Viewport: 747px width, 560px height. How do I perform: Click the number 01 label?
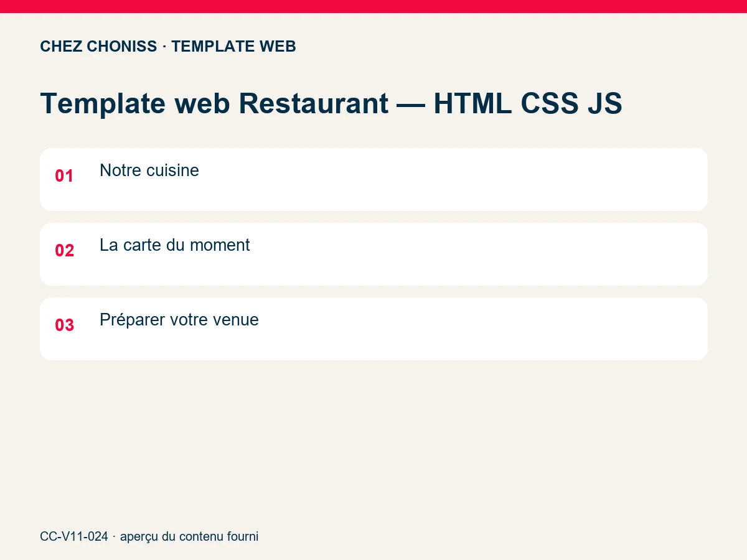tap(64, 176)
